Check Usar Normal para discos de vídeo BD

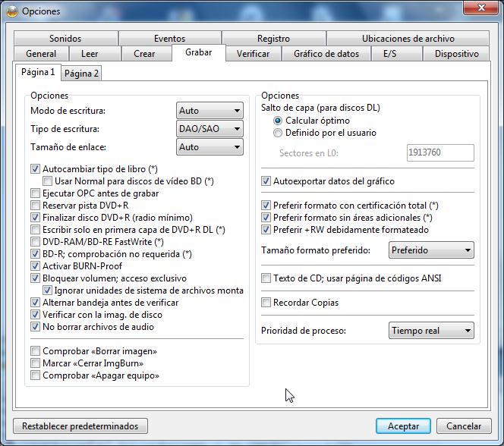[47, 181]
